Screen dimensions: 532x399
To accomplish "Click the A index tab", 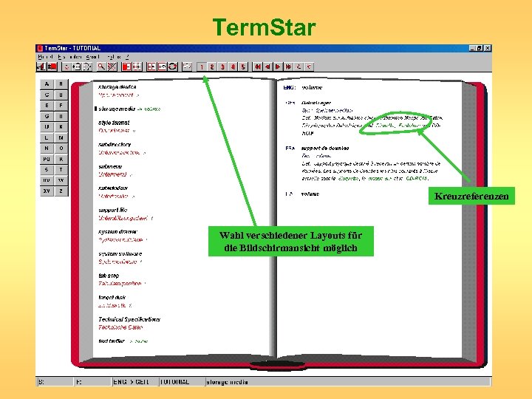I will pyautogui.click(x=47, y=84).
